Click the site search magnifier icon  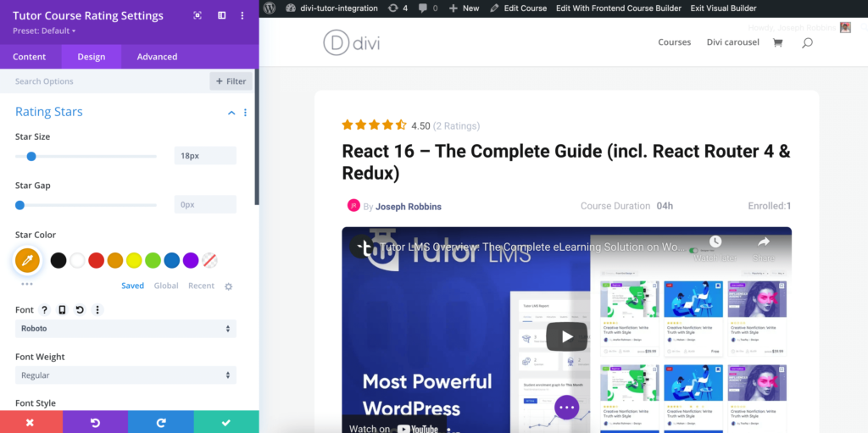807,42
